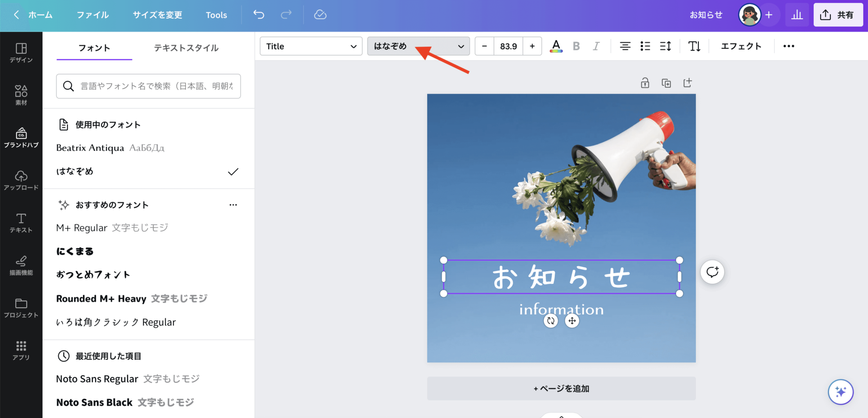Open the 素材 (Elements) panel
Viewport: 868px width, 418px height.
21,94
